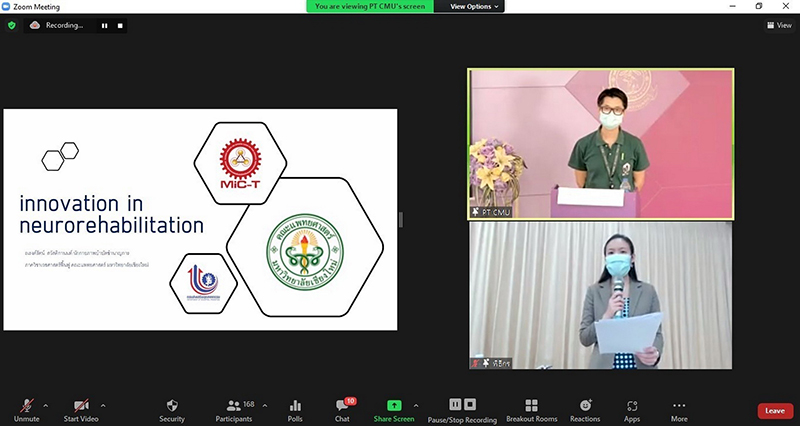Pause the recording in the top indicator

[x=104, y=25]
